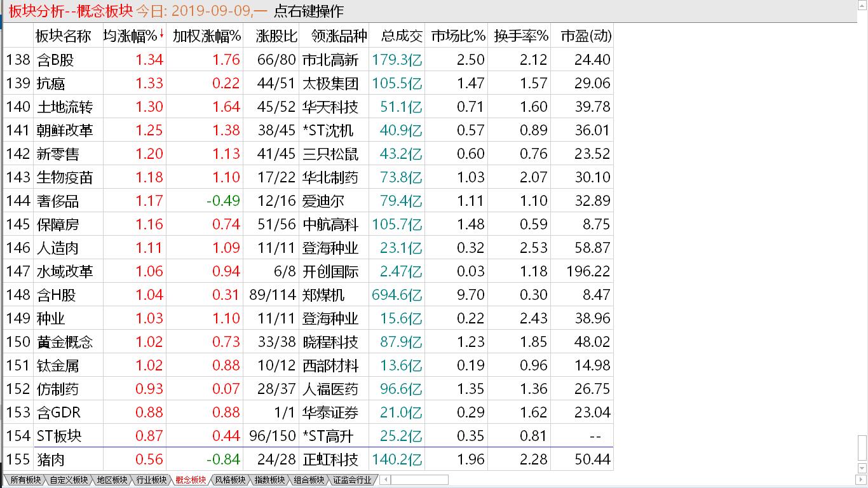Click the horizontal scrollbar track beside the tabs

419,480
